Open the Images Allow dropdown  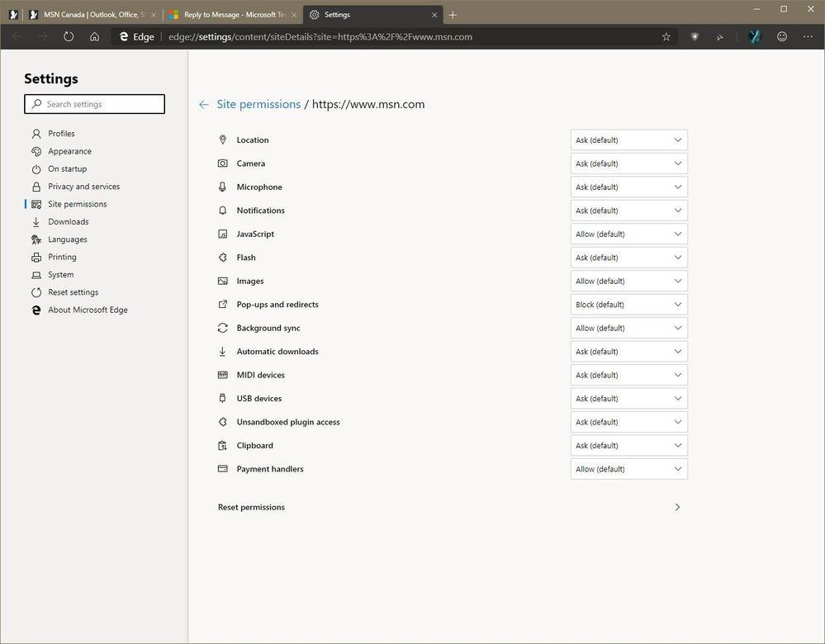(x=628, y=281)
